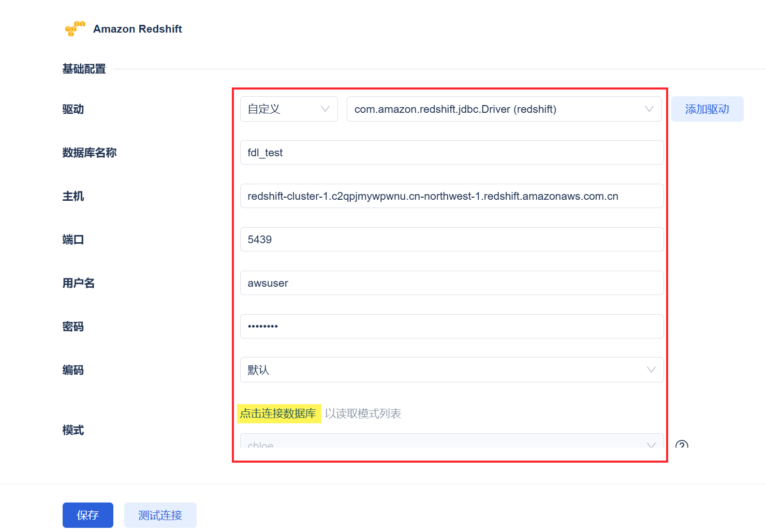This screenshot has height=532, width=766.
Task: Click the help question mark beside 模式
Action: click(682, 445)
